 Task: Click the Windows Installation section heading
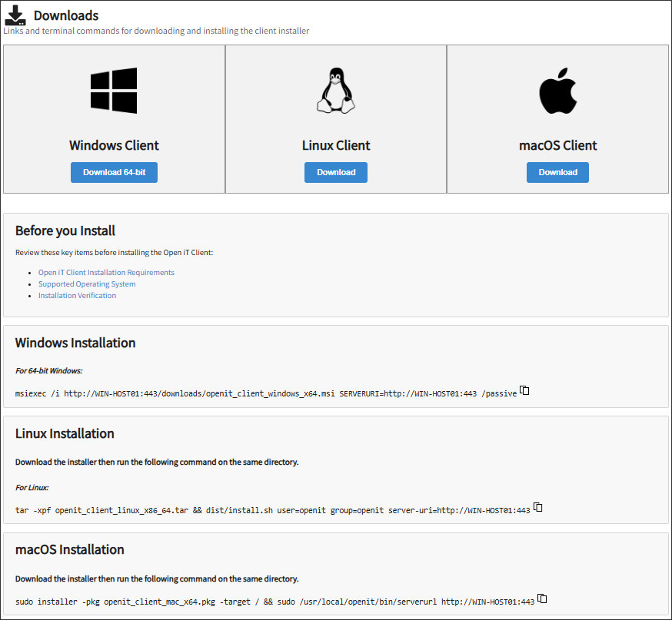click(75, 343)
